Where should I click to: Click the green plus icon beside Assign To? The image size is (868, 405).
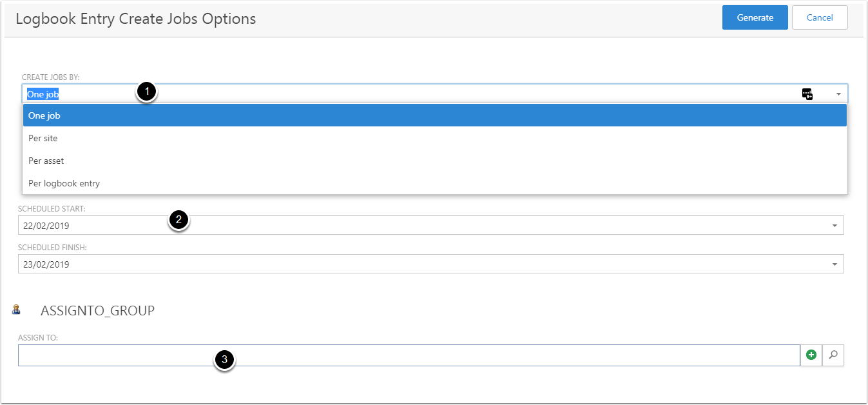[811, 355]
